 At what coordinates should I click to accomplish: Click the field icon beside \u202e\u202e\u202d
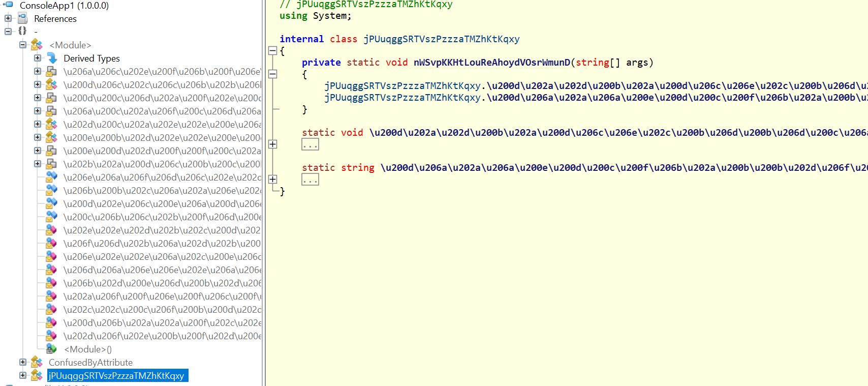point(52,230)
